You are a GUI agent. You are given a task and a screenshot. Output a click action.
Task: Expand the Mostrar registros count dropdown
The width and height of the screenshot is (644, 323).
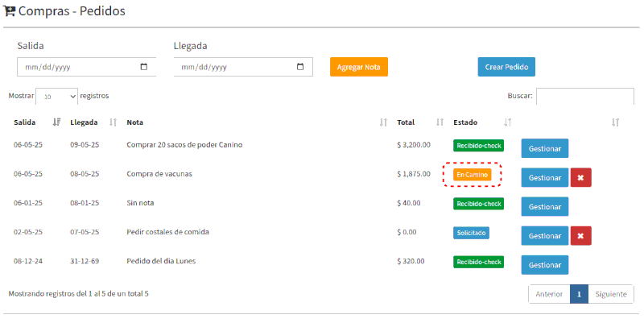point(56,97)
